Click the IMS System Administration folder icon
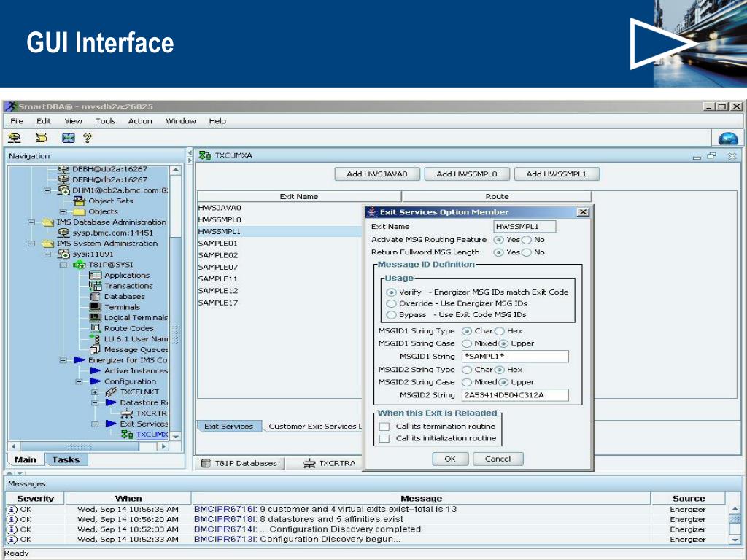Screen dimensions: 747x560 pos(47,244)
